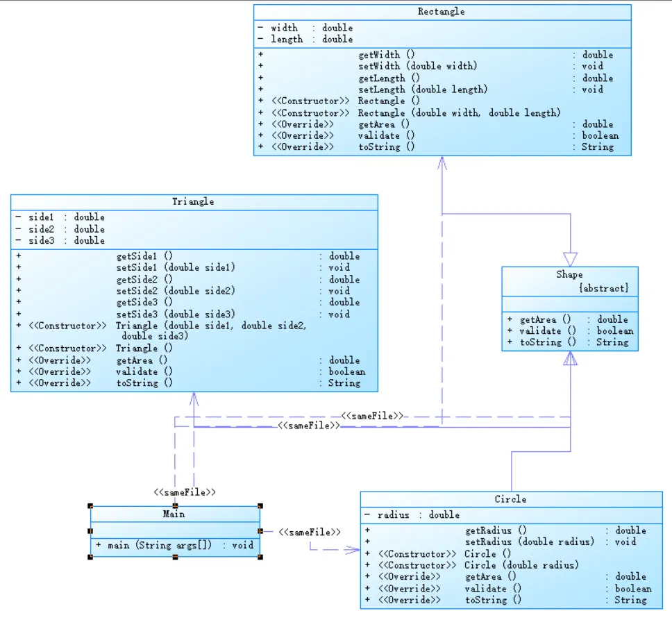Select the sameFile label above Main

(185, 492)
